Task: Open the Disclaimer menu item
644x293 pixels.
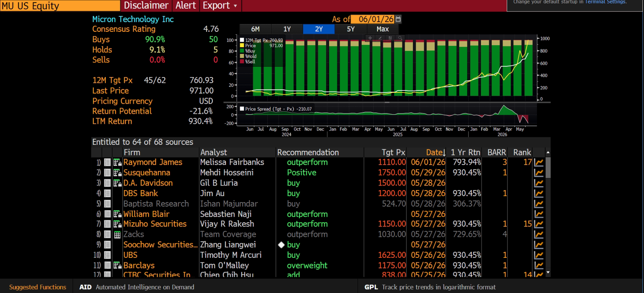Action: coord(146,6)
